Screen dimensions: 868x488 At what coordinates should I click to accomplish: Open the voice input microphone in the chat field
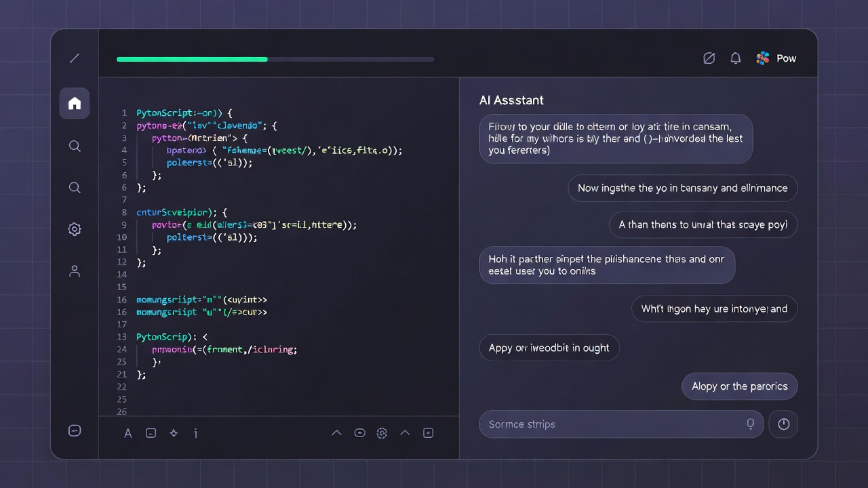[751, 424]
